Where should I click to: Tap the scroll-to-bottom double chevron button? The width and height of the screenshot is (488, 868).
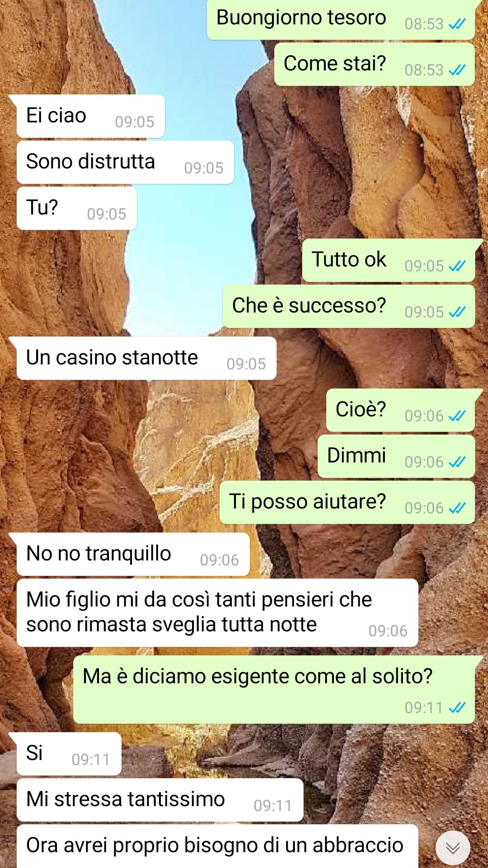coord(453,848)
